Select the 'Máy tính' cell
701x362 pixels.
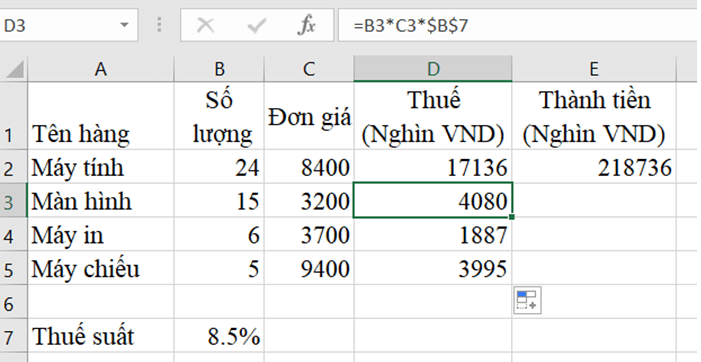point(101,167)
